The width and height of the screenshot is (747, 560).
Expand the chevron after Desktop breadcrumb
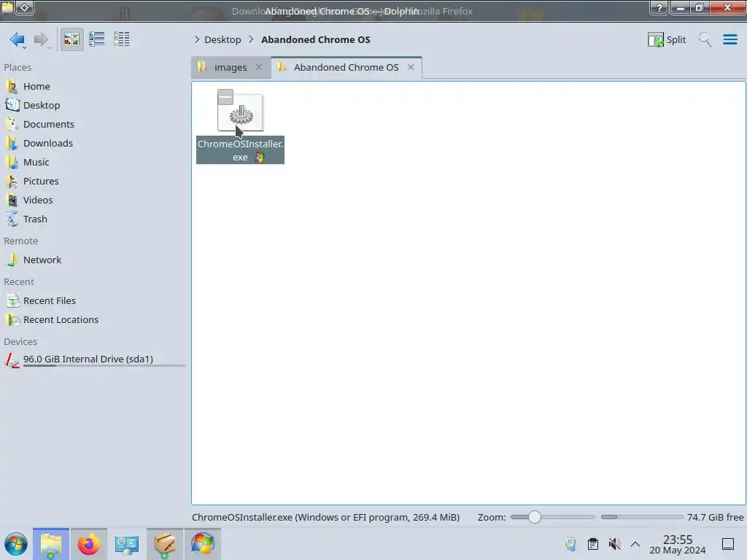click(251, 39)
